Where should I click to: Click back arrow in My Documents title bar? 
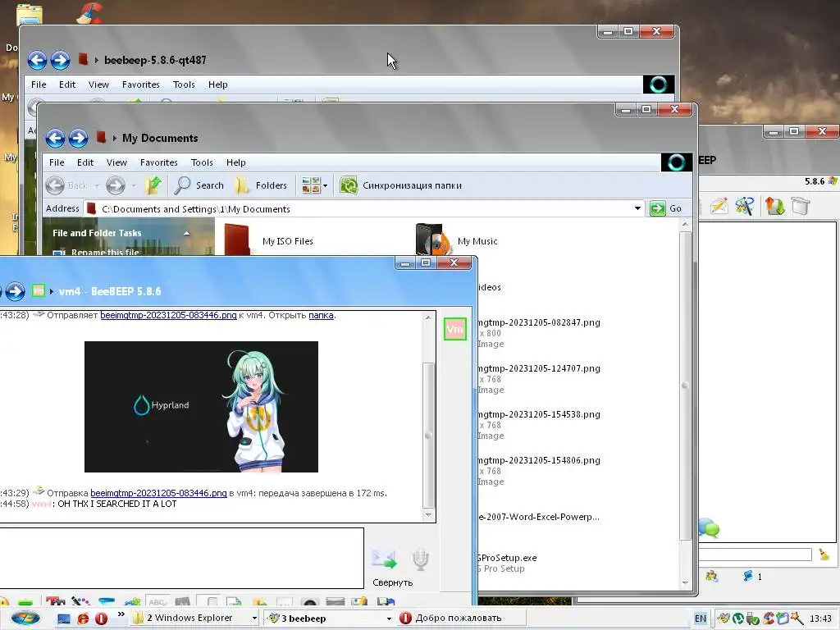pyautogui.click(x=55, y=138)
